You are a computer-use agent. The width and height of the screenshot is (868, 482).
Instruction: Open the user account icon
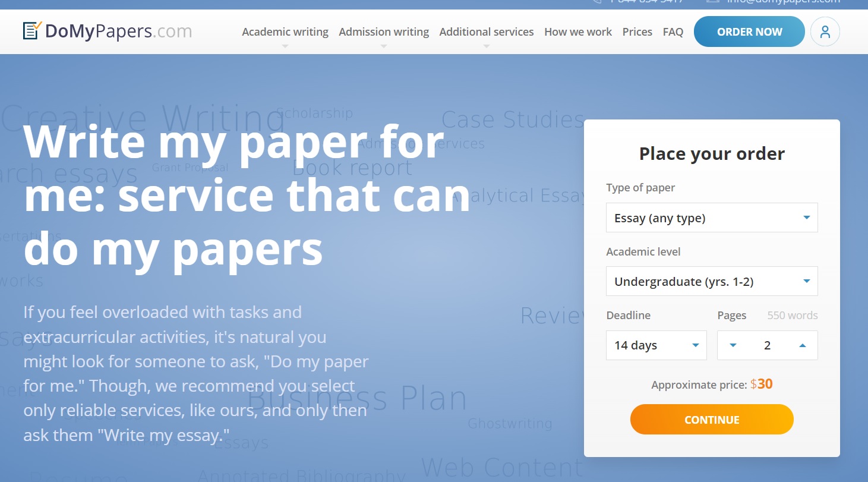pyautogui.click(x=825, y=31)
